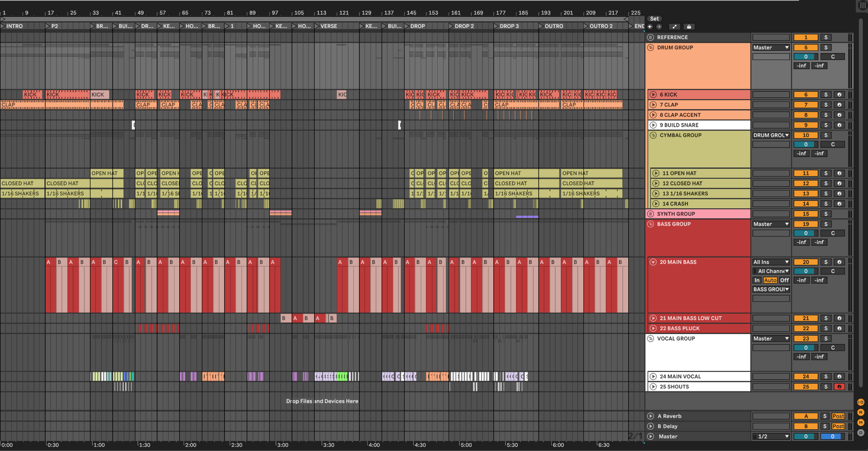Open BASS GROUP output routing Master dropdown

[x=771, y=224]
